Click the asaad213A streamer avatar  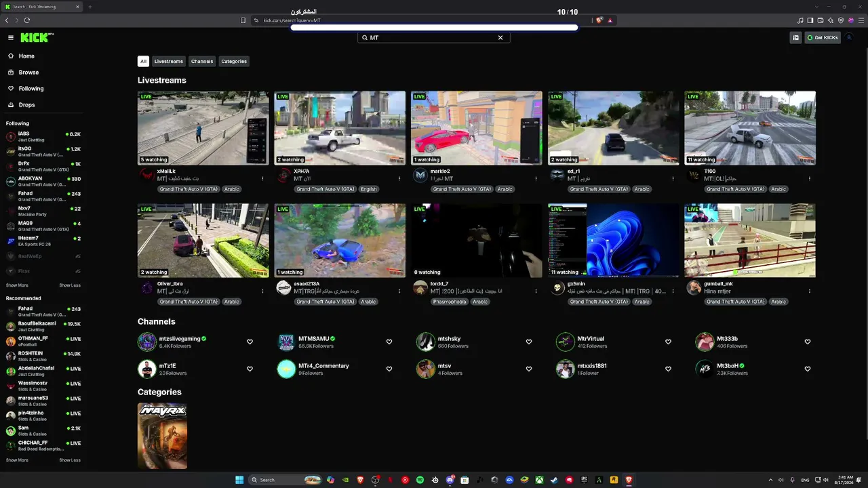[283, 288]
